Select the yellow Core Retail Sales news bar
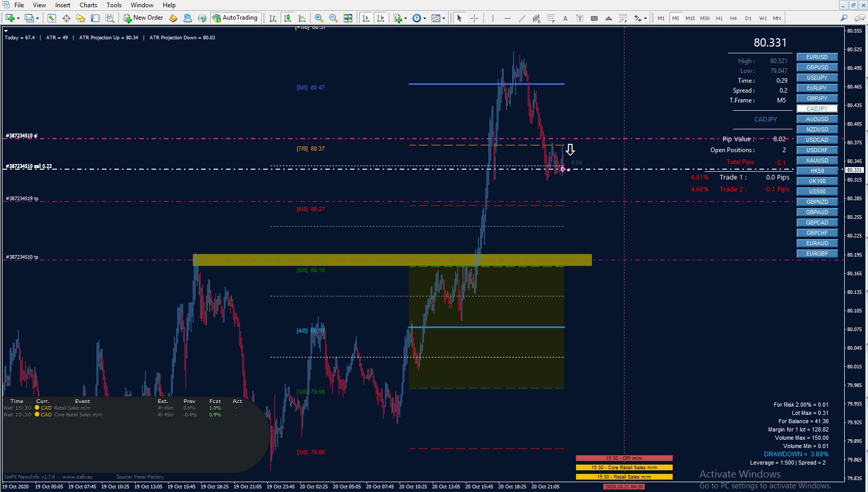Viewport: 868px width, 492px height. 624,468
